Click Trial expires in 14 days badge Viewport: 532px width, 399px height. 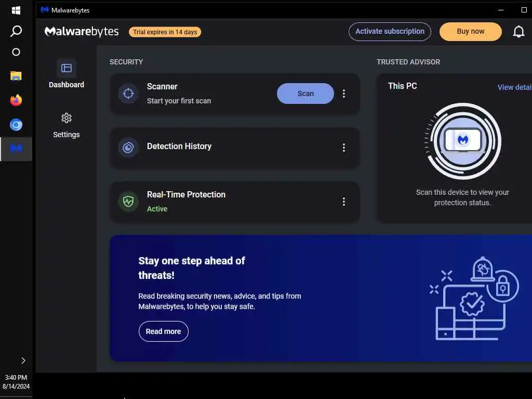(x=165, y=32)
